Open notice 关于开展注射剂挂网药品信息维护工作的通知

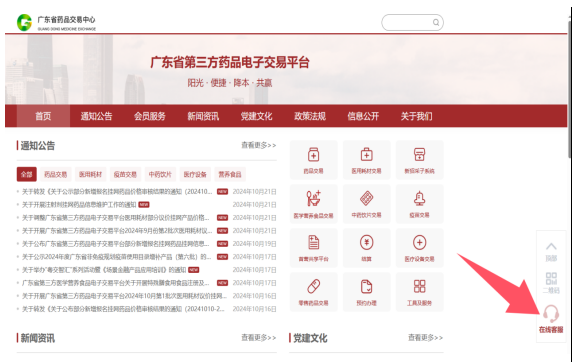(x=79, y=205)
